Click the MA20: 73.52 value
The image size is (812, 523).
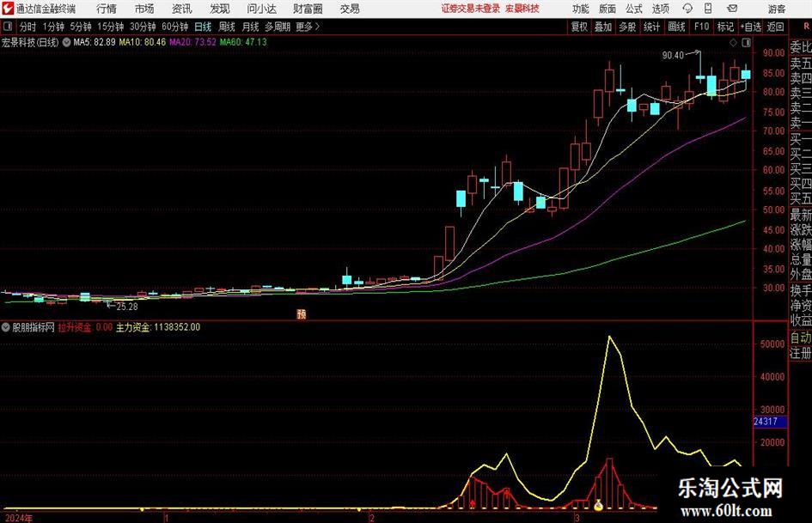coord(192,42)
